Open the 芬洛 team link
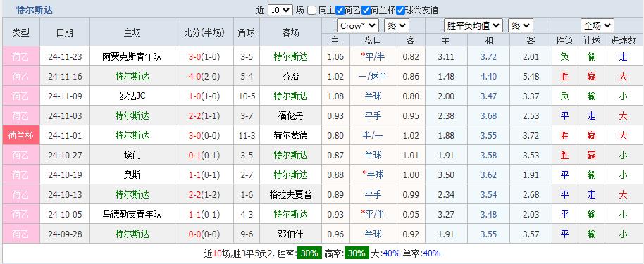 (290, 76)
